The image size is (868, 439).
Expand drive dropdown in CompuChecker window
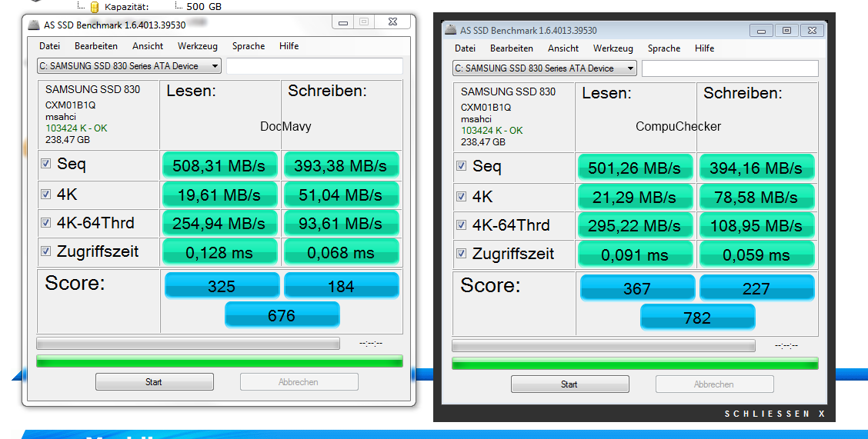[x=630, y=68]
